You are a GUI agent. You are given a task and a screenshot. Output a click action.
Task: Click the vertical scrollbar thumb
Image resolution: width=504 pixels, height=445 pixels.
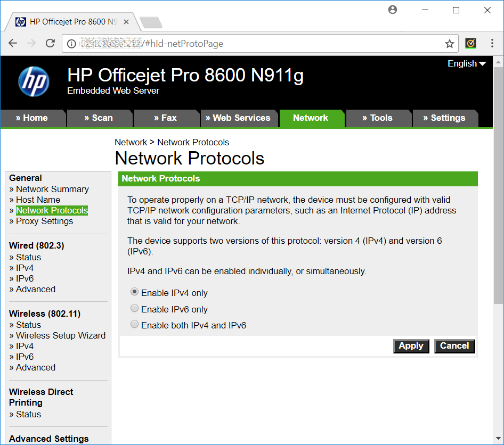pos(498,185)
